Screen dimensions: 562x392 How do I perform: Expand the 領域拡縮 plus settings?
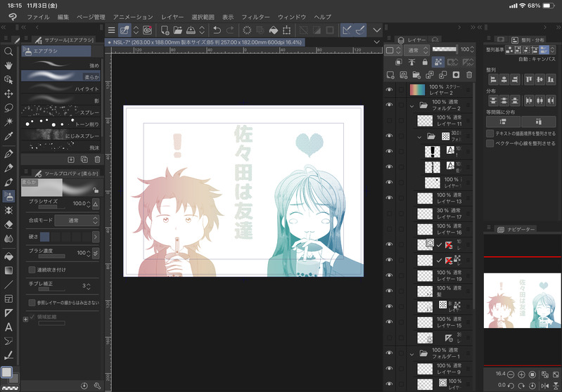tap(25, 319)
